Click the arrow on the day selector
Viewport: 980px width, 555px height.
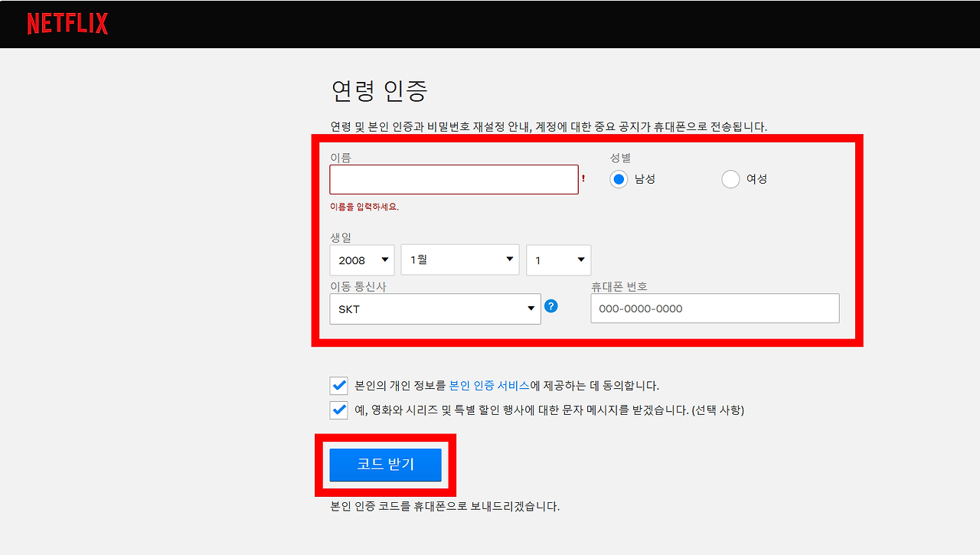pyautogui.click(x=580, y=260)
